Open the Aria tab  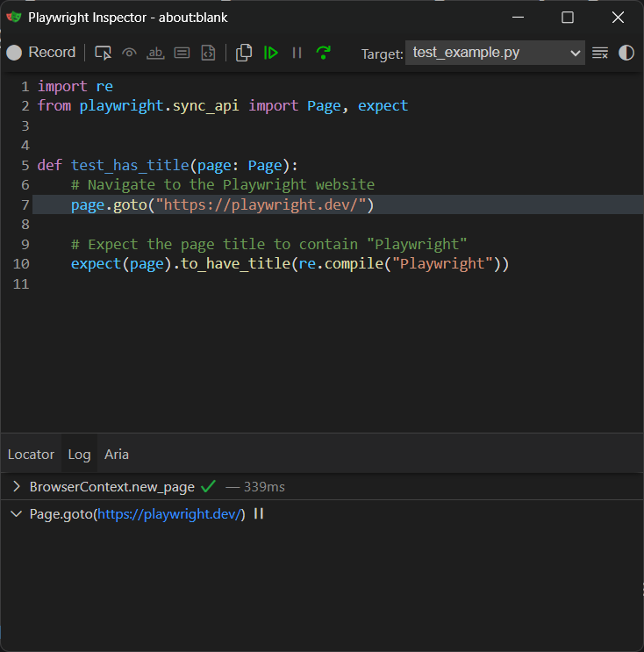point(117,454)
